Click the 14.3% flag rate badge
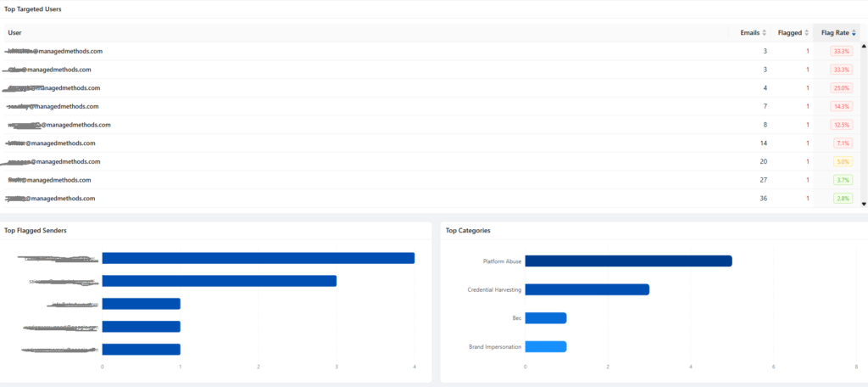 click(842, 106)
